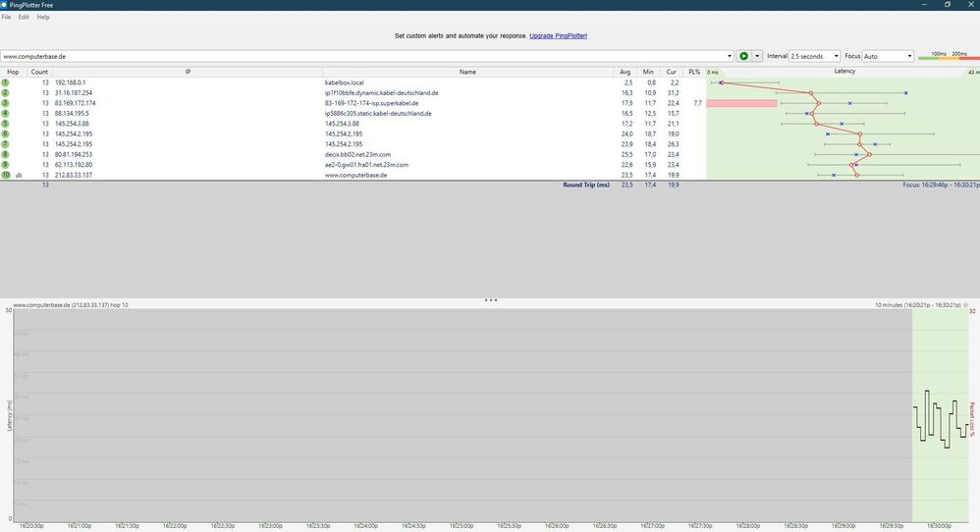Click the Hop column header
Screen dimensions: 980x532
click(13, 72)
